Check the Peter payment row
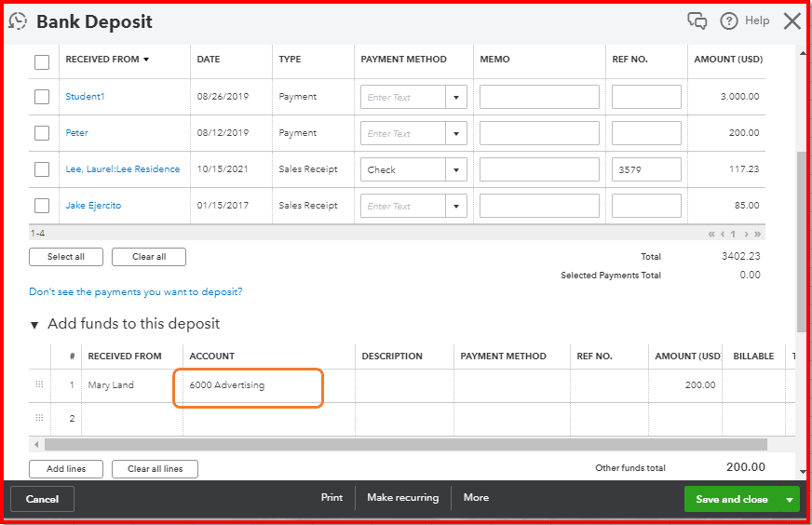 pyautogui.click(x=42, y=133)
